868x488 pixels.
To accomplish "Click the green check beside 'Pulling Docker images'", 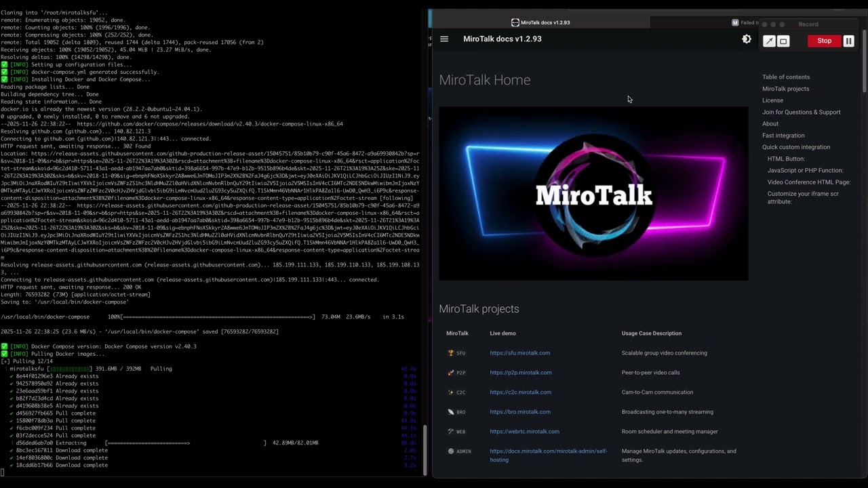I will (x=4, y=354).
